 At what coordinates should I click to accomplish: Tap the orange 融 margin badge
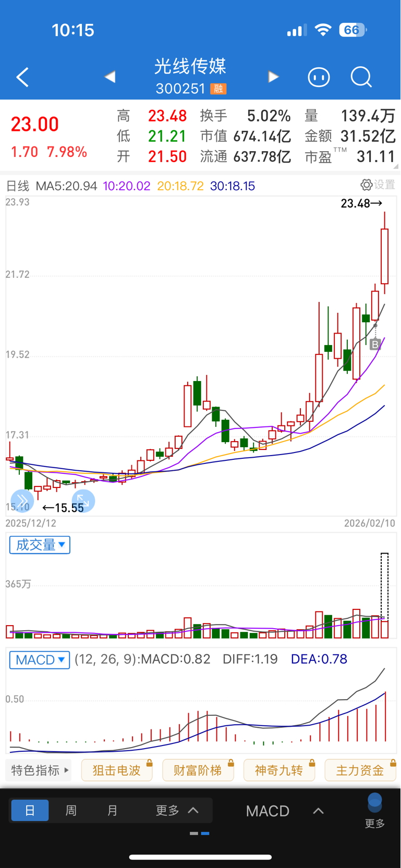(218, 89)
